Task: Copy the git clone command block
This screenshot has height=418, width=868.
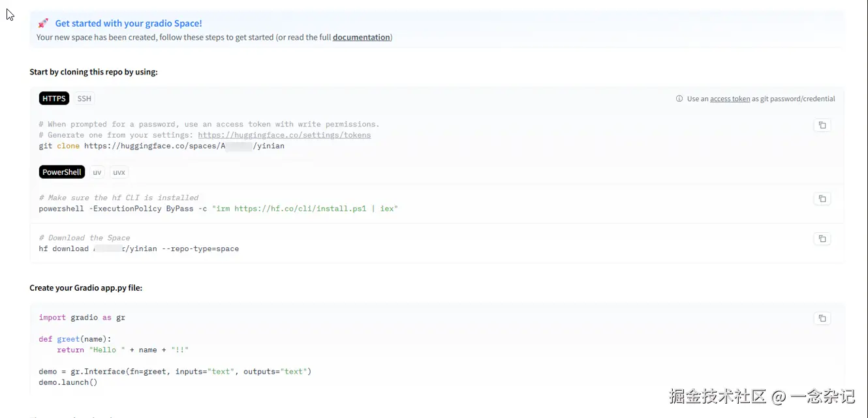Action: [x=822, y=125]
